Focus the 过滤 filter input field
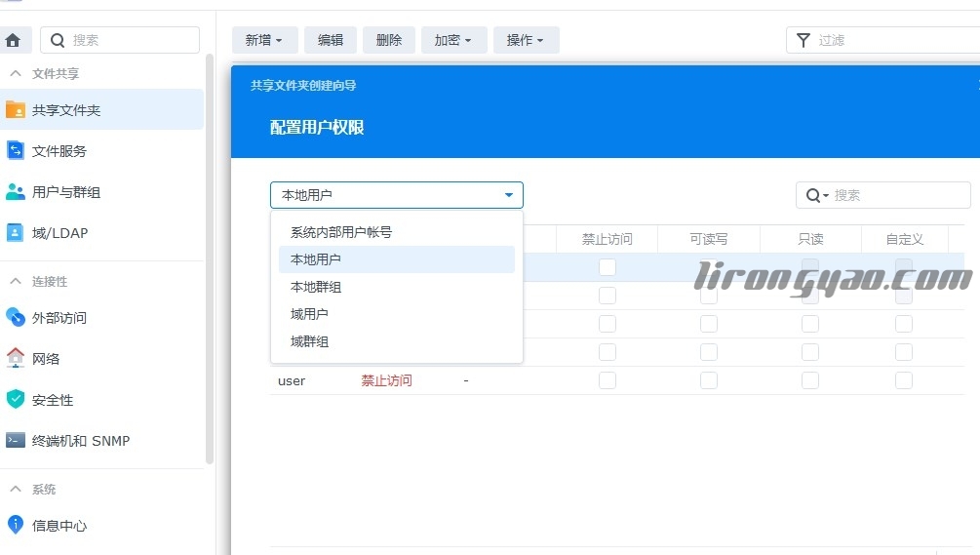Screen dimensions: 980x555 [x=883, y=40]
